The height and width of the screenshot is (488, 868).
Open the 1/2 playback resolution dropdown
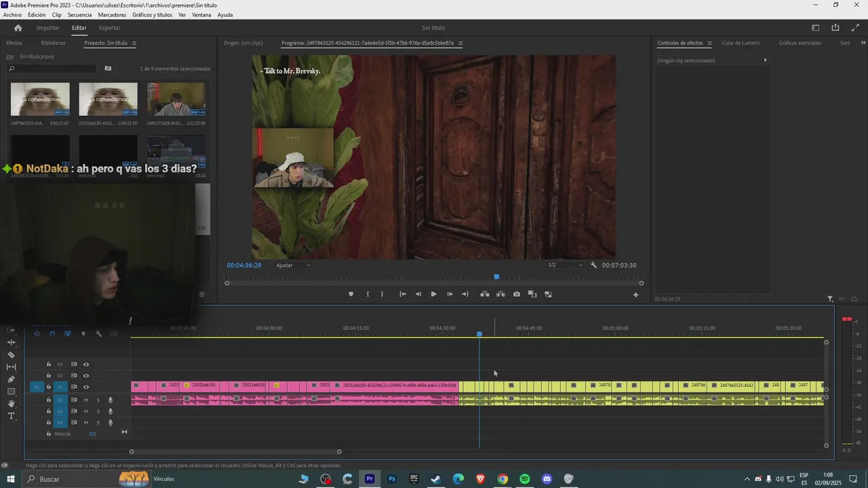(x=565, y=265)
